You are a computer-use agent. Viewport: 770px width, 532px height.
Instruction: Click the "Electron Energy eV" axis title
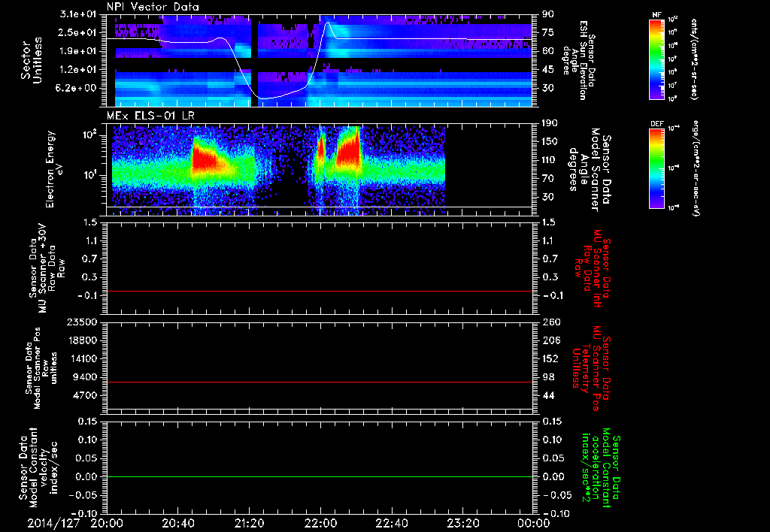56,169
